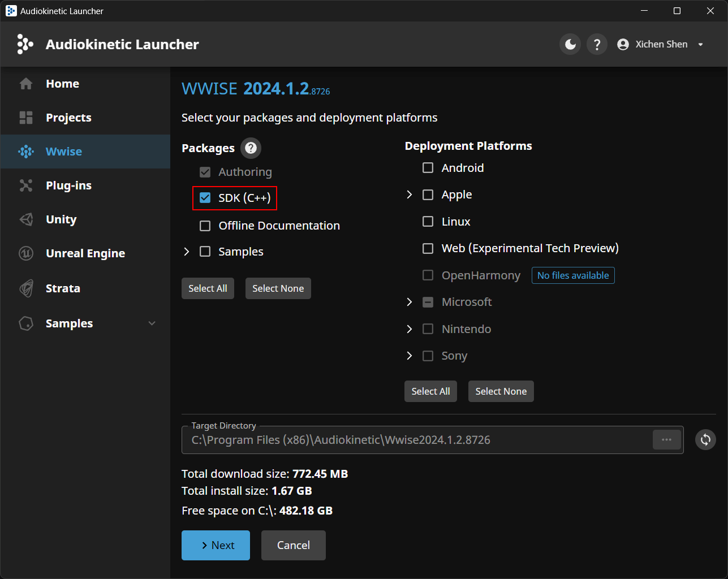The image size is (728, 579).
Task: Toggle Authoring package checkbox
Action: pyautogui.click(x=205, y=172)
